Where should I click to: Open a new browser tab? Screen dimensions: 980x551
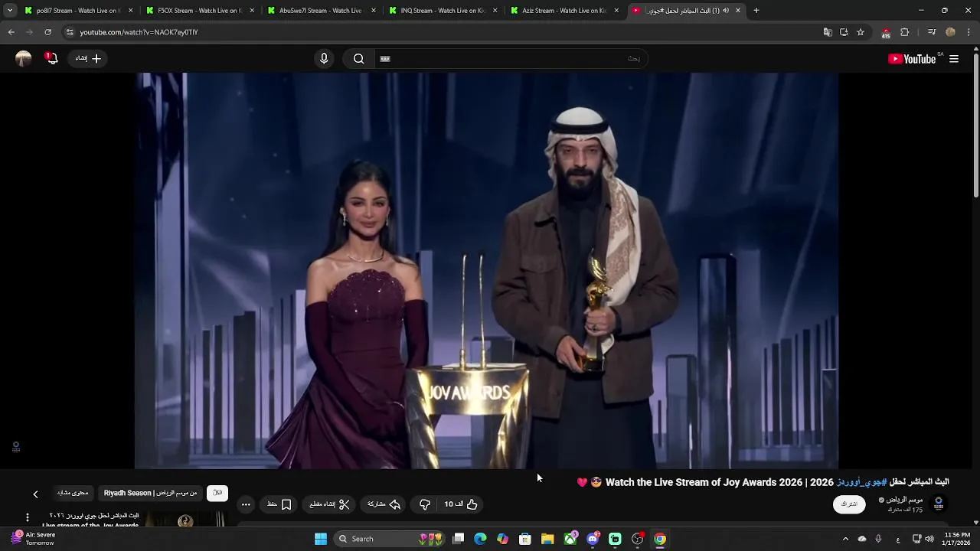pos(756,11)
